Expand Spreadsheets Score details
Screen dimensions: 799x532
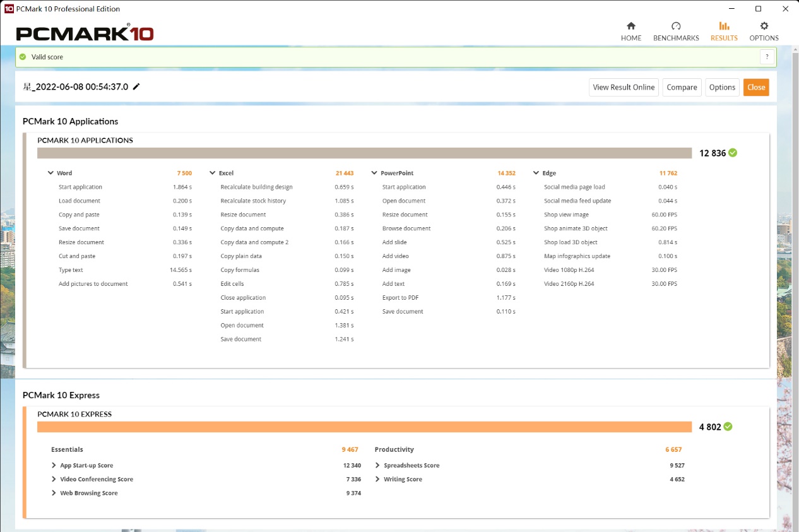pos(377,465)
